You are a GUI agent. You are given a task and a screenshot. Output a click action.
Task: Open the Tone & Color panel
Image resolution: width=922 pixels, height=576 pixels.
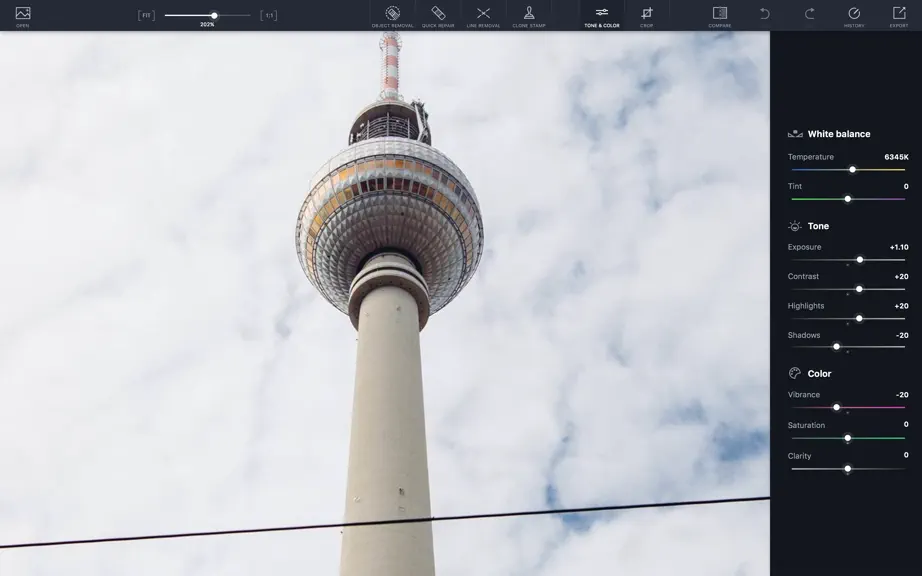point(602,16)
